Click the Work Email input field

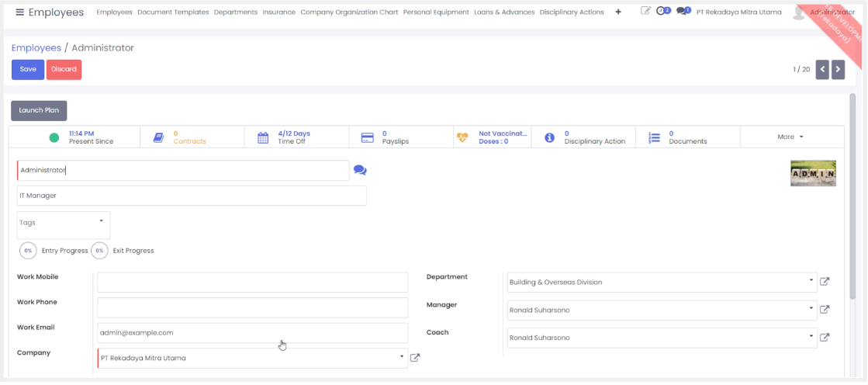click(252, 332)
